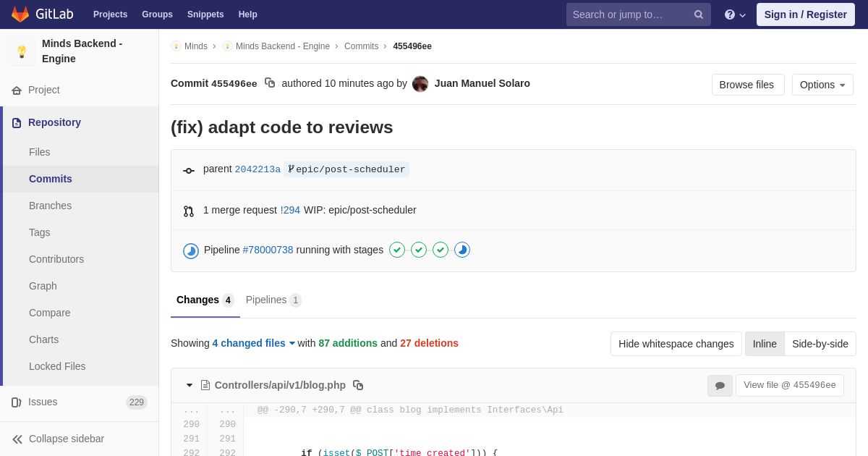Screen dimensions: 868x456
Task: Click the search magnifier icon
Action: pyautogui.click(x=698, y=14)
